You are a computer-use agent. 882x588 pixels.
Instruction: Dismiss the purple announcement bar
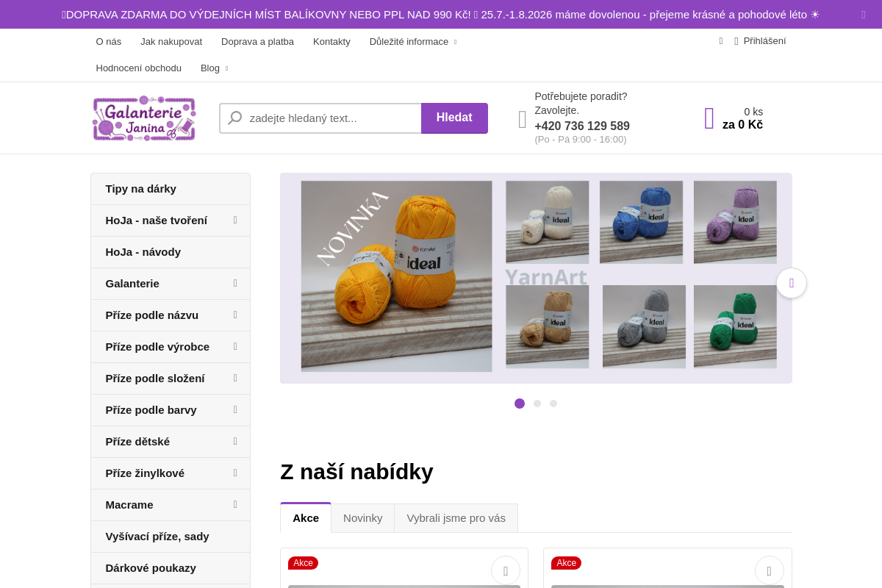tap(864, 15)
